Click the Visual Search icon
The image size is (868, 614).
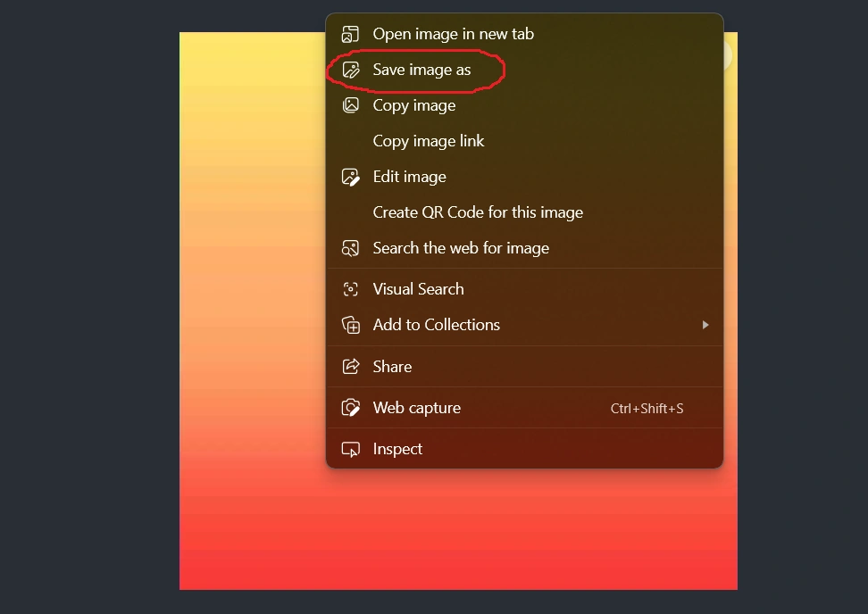point(350,288)
